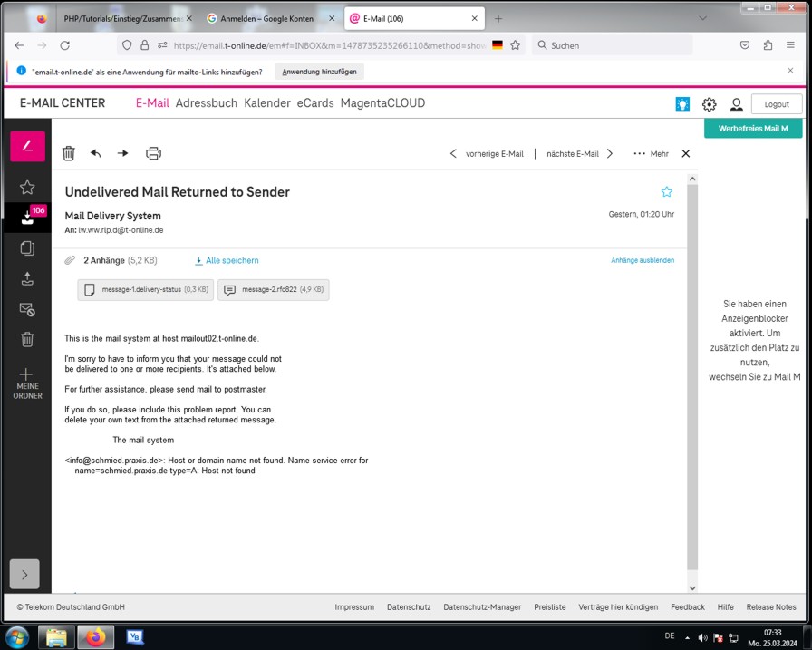This screenshot has height=650, width=812.
Task: Open Firefox from the Windows taskbar
Action: [95, 636]
